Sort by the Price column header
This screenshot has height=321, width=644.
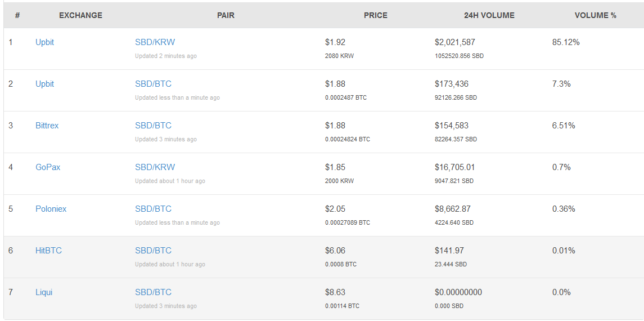pyautogui.click(x=375, y=15)
